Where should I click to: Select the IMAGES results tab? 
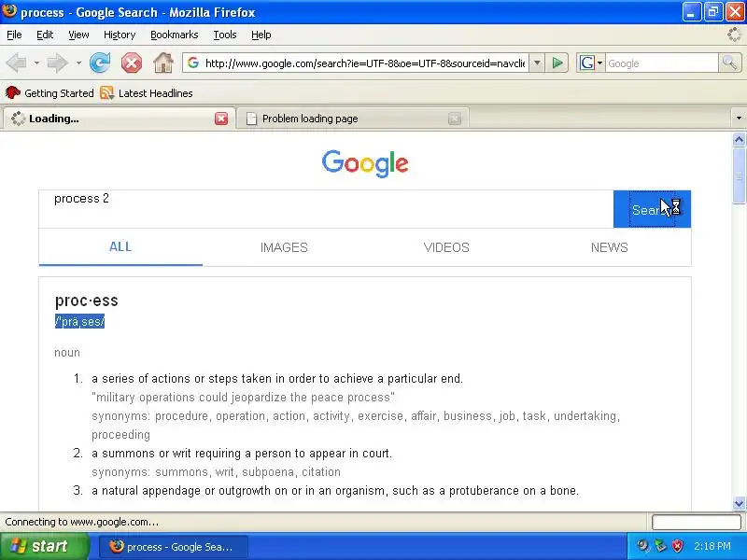click(284, 247)
